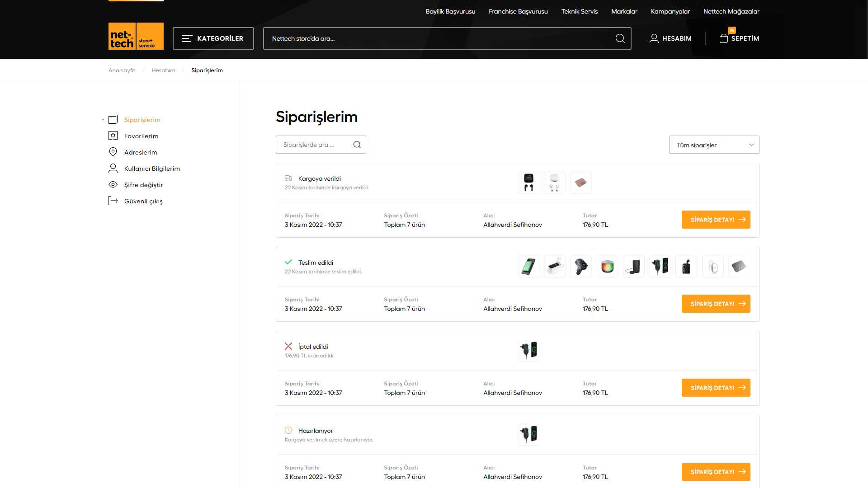Open car charger thumbnail in İptal edildi order
Viewport: 868px width, 488px height.
[x=528, y=351]
